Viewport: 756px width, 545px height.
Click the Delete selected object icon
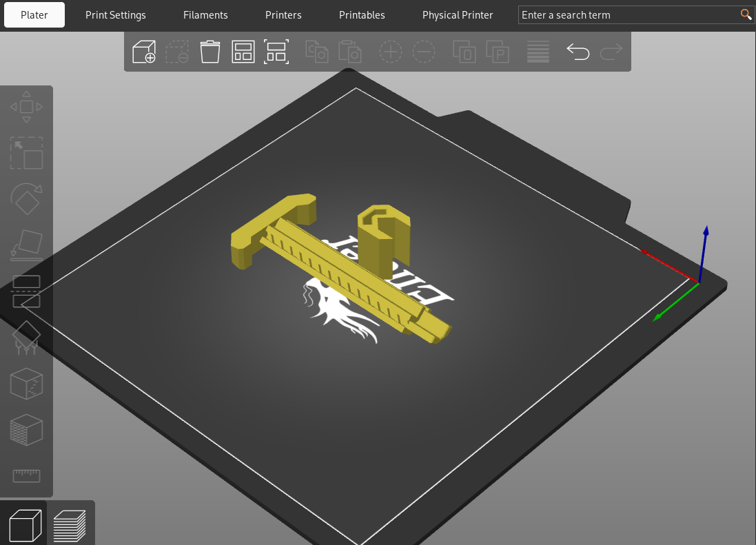177,52
